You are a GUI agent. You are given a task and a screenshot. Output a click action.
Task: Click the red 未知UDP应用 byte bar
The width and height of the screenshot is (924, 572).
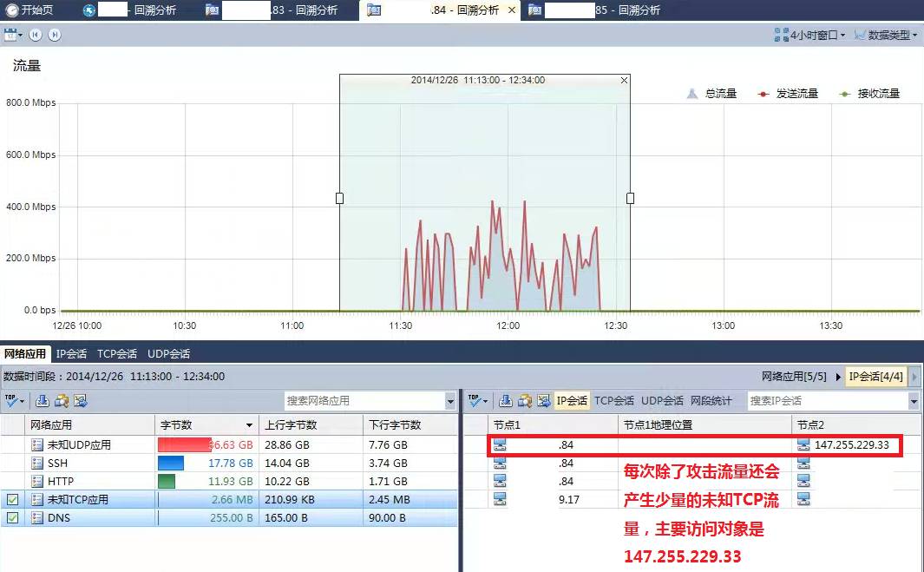[x=185, y=444]
